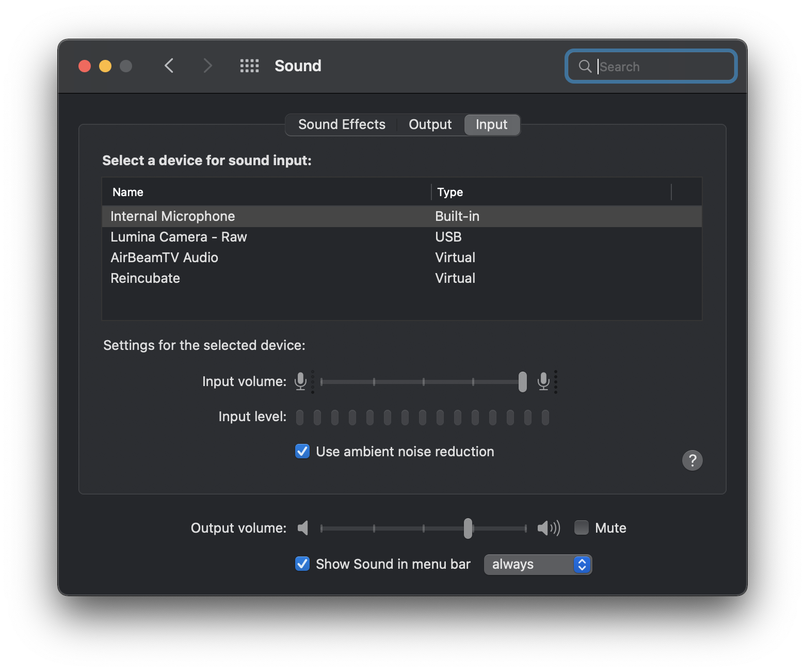Viewport: 805px width, 672px height.
Task: Enable the Mute checkbox
Action: (582, 527)
